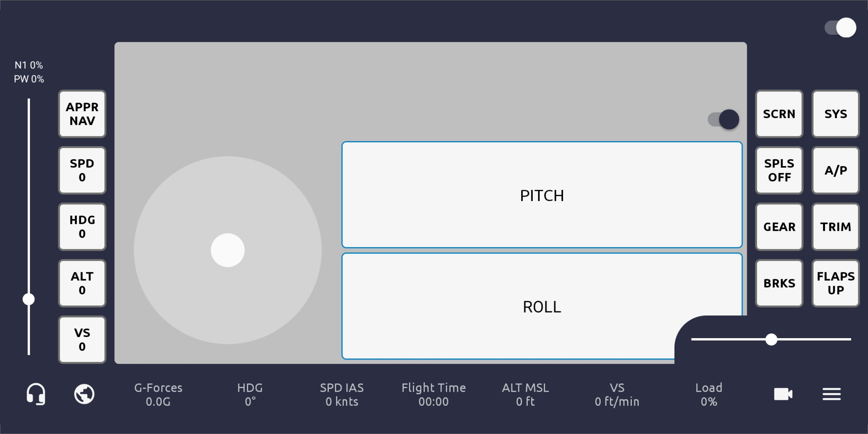Toggle landing GEAR button
Image resolution: width=868 pixels, height=434 pixels.
tap(779, 227)
